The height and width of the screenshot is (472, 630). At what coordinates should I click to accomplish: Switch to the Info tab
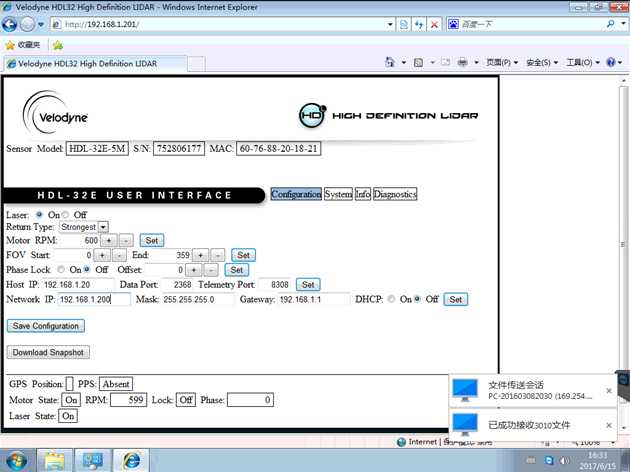363,194
